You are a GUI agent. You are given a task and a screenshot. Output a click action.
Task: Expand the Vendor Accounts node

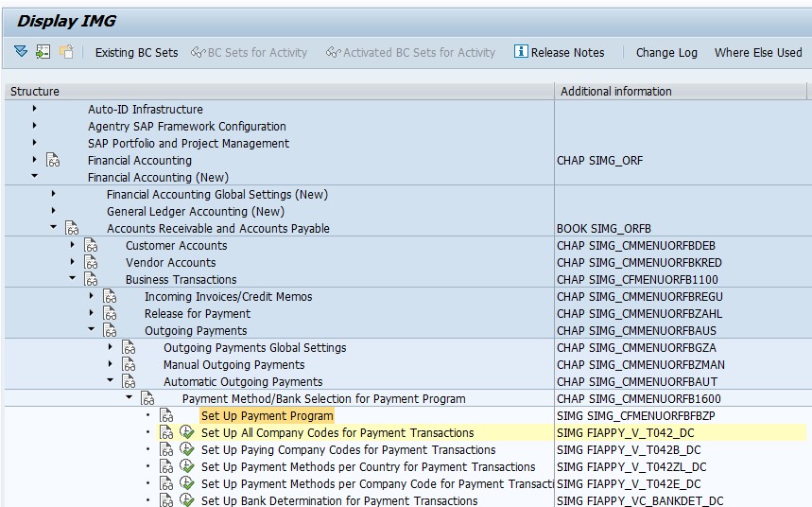(x=73, y=261)
